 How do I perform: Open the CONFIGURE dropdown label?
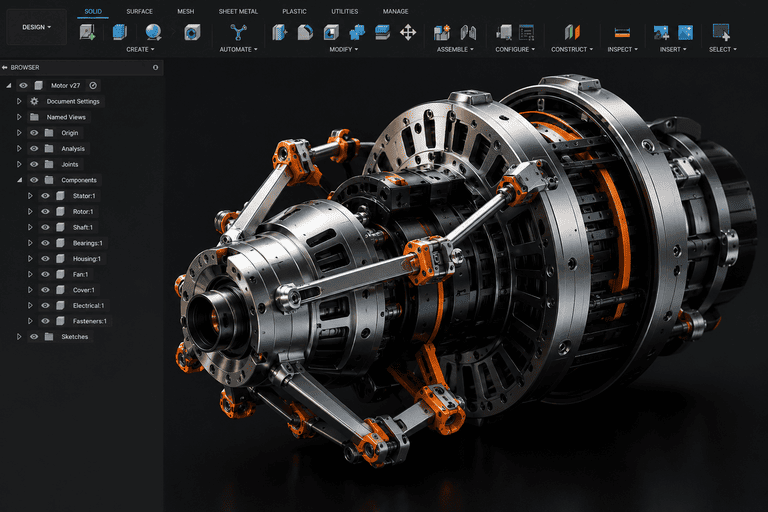(515, 49)
